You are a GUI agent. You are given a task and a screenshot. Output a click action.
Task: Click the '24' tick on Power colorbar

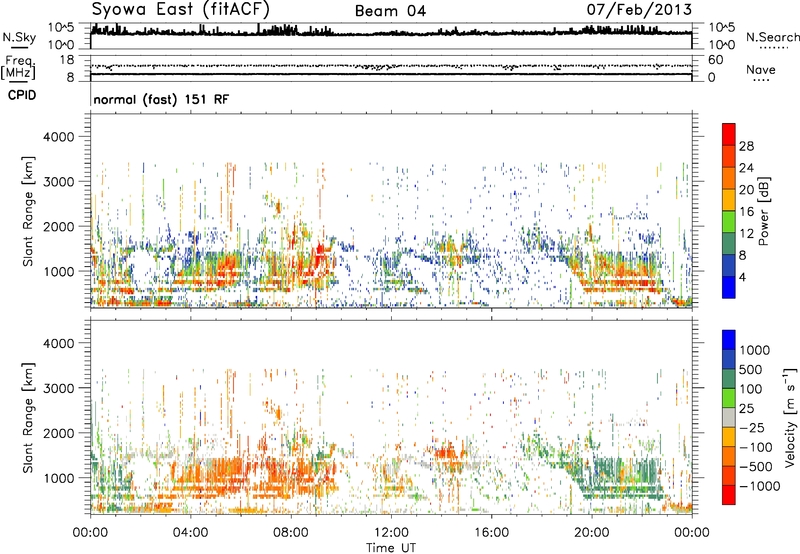(x=746, y=168)
